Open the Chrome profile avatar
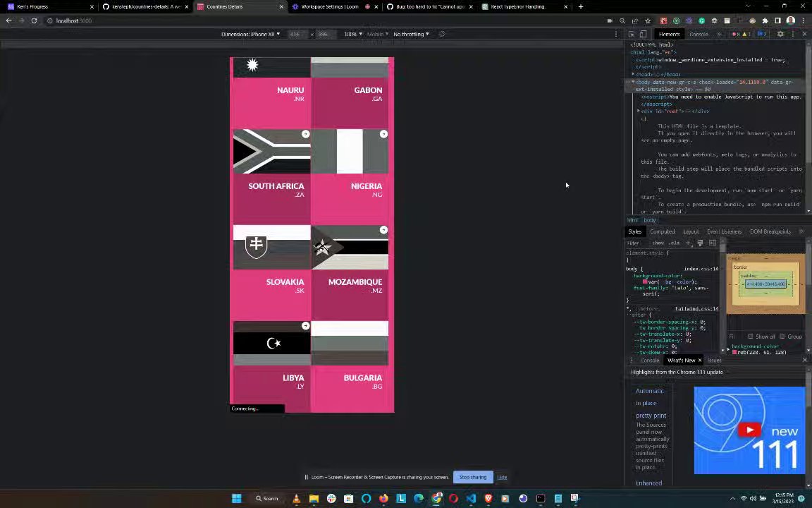The height and width of the screenshot is (508, 812). [791, 20]
